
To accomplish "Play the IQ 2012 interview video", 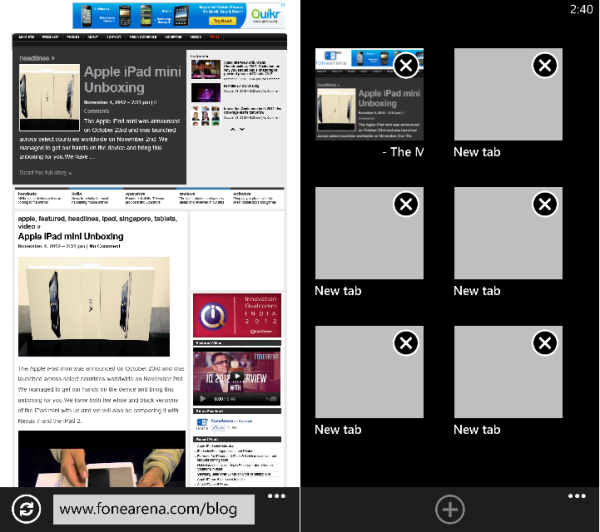I will point(237,376).
